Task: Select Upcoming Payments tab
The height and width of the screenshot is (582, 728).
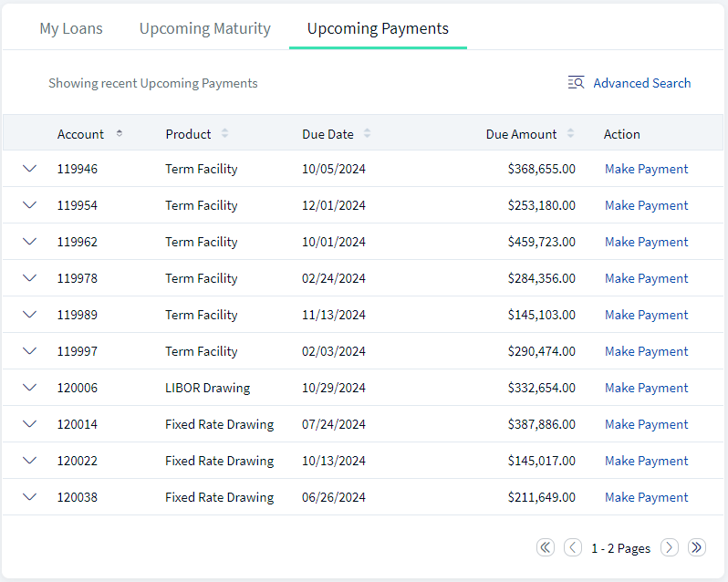Action: 378,29
